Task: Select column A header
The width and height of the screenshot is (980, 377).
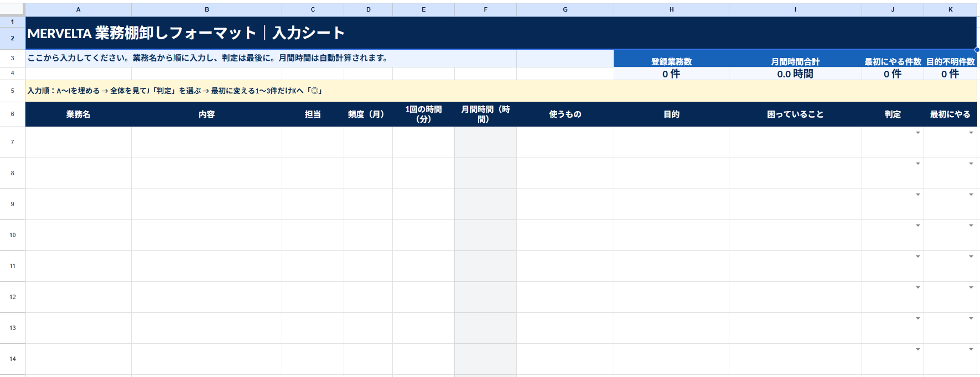Action: coord(79,9)
